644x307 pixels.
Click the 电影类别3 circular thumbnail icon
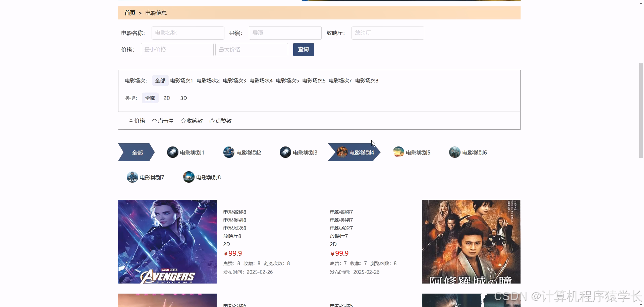[285, 152]
